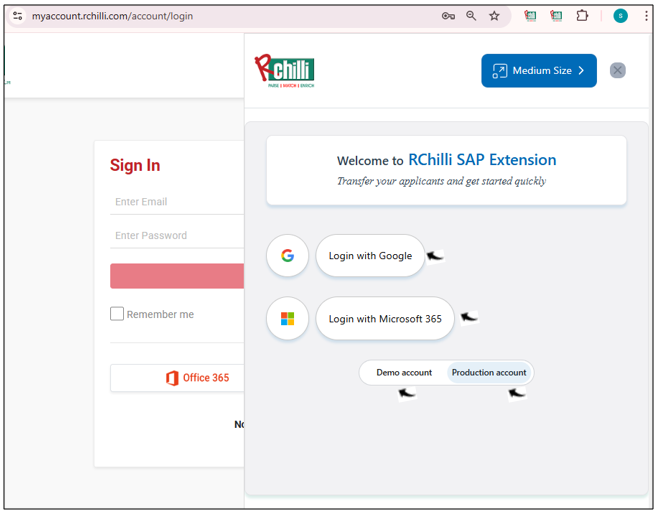Bookmark this page with the star icon
This screenshot has width=657, height=512.
tap(494, 16)
